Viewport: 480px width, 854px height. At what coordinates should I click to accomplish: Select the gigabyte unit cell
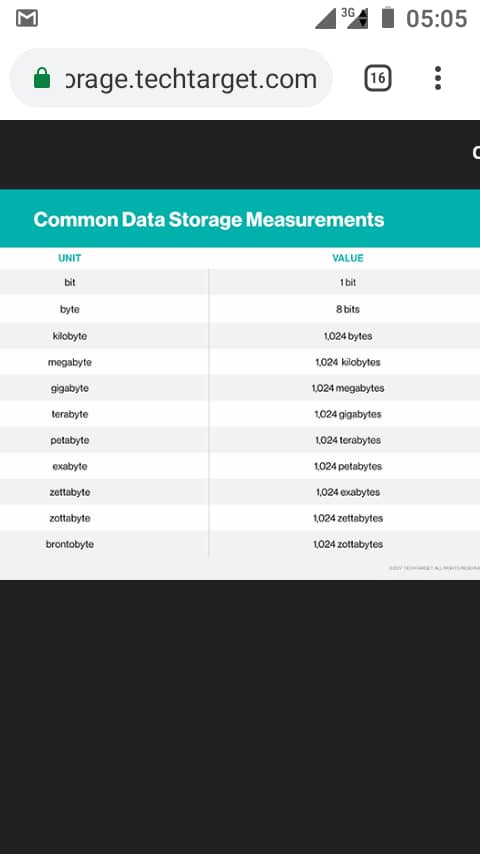[x=70, y=388]
